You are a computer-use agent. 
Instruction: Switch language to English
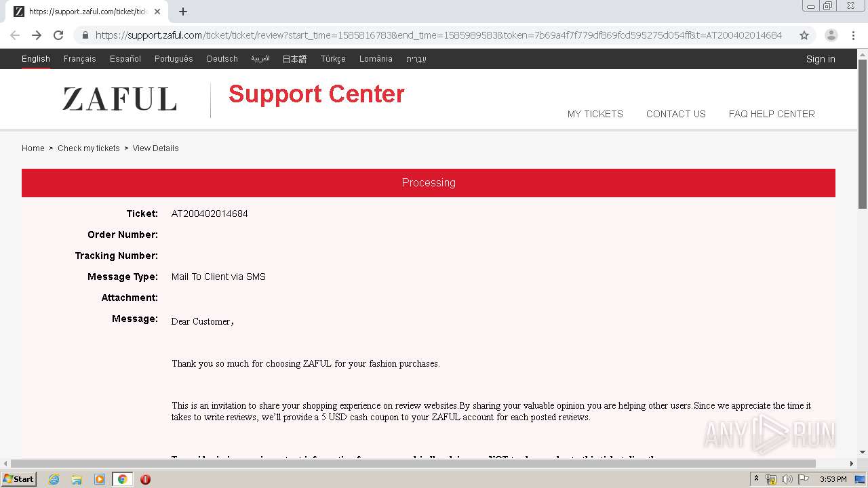click(36, 59)
